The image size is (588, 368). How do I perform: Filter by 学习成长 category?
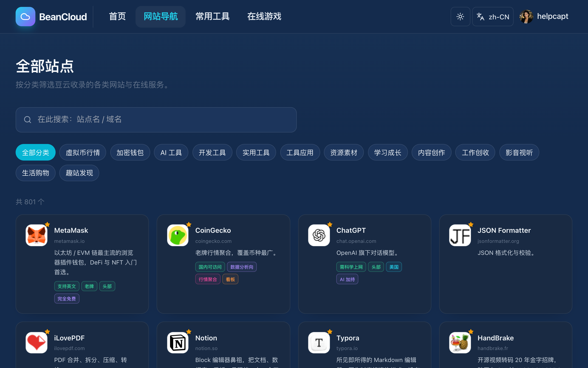[387, 152]
